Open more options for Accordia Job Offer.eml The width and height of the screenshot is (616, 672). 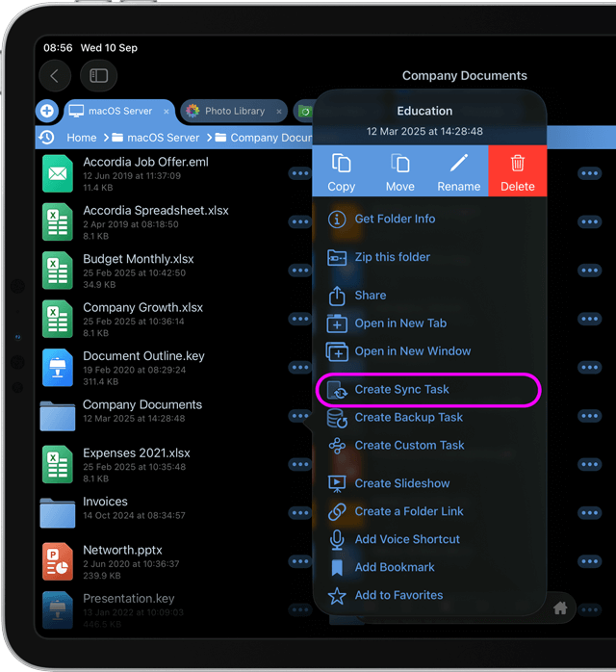[x=299, y=173]
